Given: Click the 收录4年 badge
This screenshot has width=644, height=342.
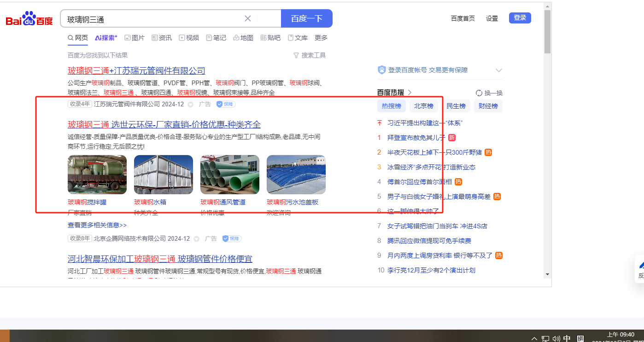Looking at the screenshot, I should click(80, 104).
